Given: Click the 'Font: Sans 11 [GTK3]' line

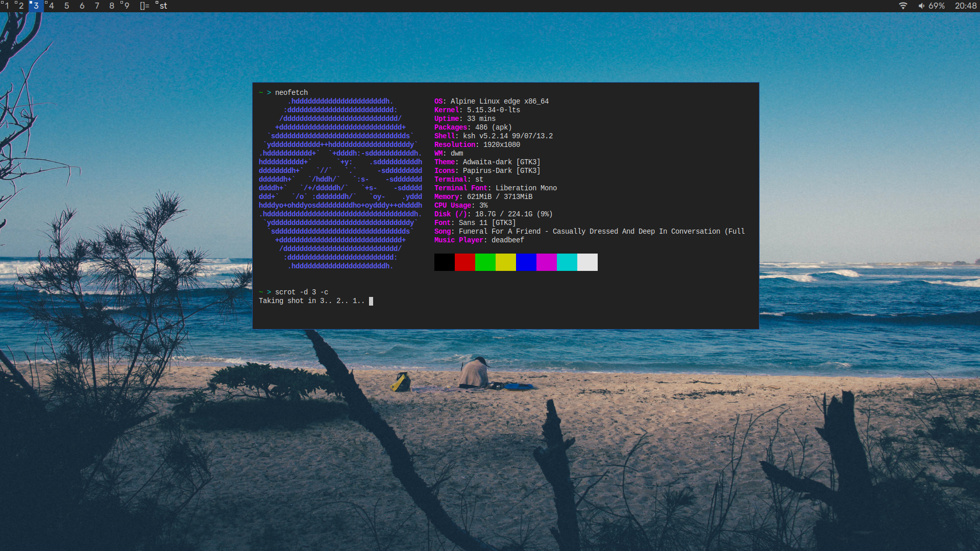Looking at the screenshot, I should [475, 222].
